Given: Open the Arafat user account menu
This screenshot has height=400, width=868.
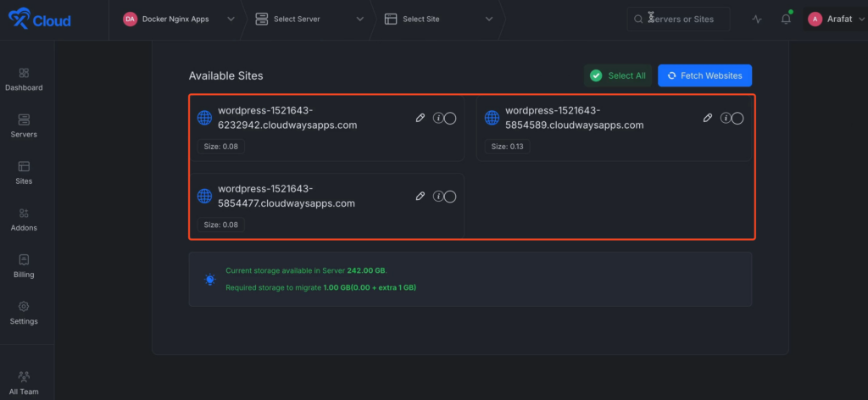Looking at the screenshot, I should (x=832, y=19).
